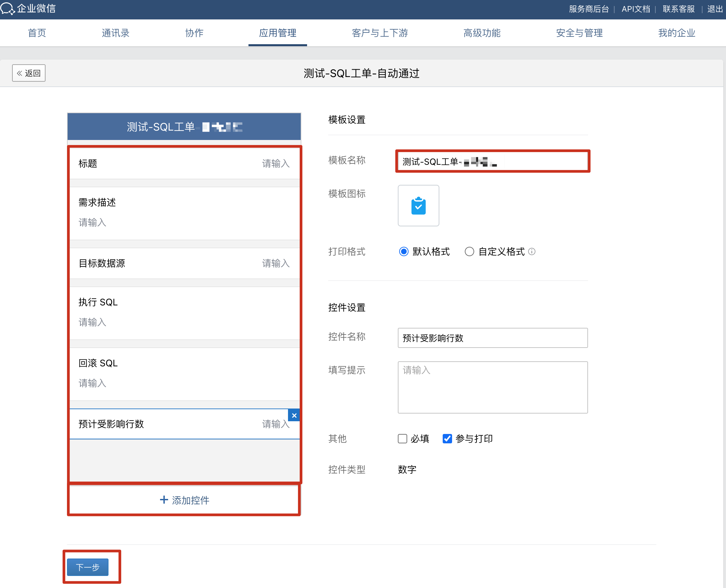Switch to the 通讯录 tab
This screenshot has width=726, height=588.
116,33
